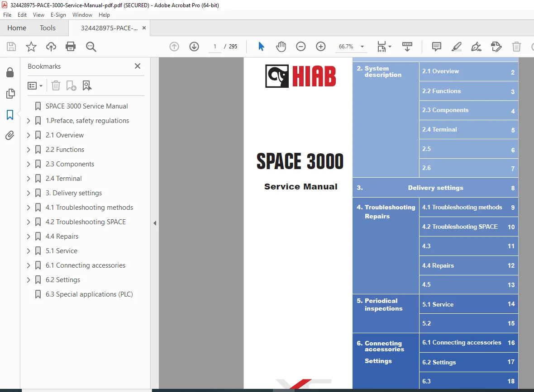This screenshot has height=392, width=534.
Task: Select SPACE 3000 Service Manual bookmark
Action: (87, 106)
